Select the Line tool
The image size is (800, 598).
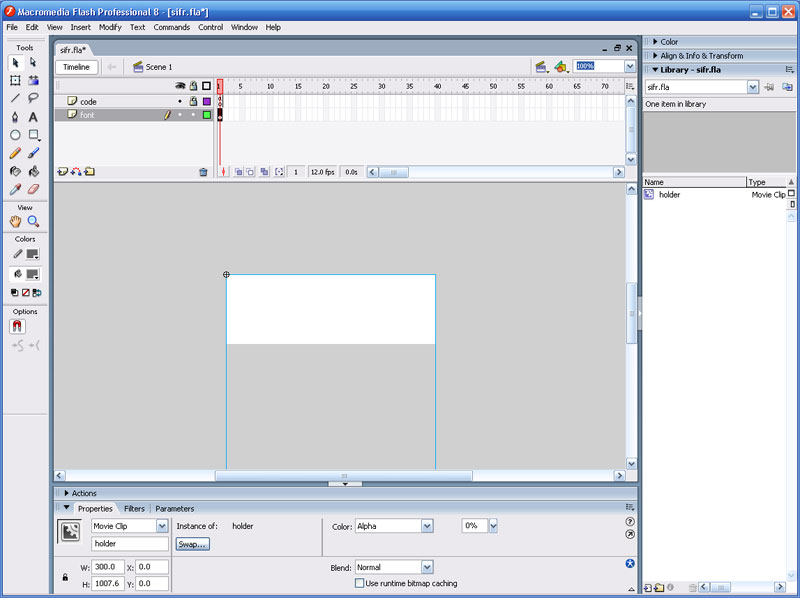coord(15,98)
